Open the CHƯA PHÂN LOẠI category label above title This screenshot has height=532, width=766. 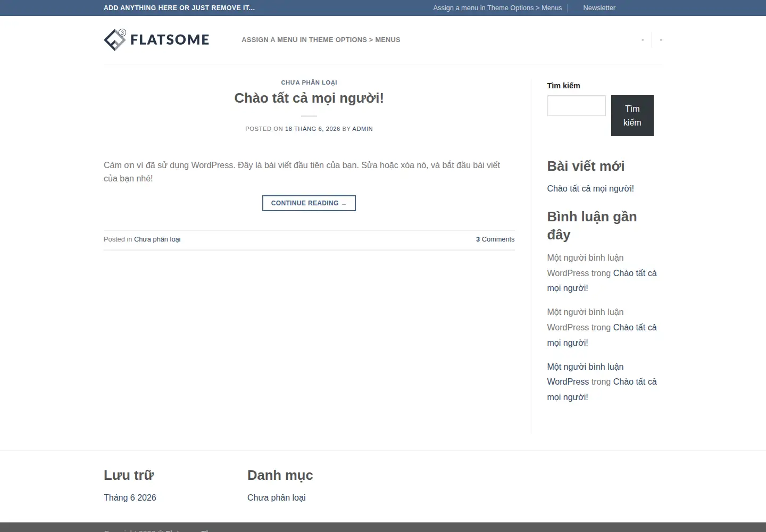click(x=309, y=82)
